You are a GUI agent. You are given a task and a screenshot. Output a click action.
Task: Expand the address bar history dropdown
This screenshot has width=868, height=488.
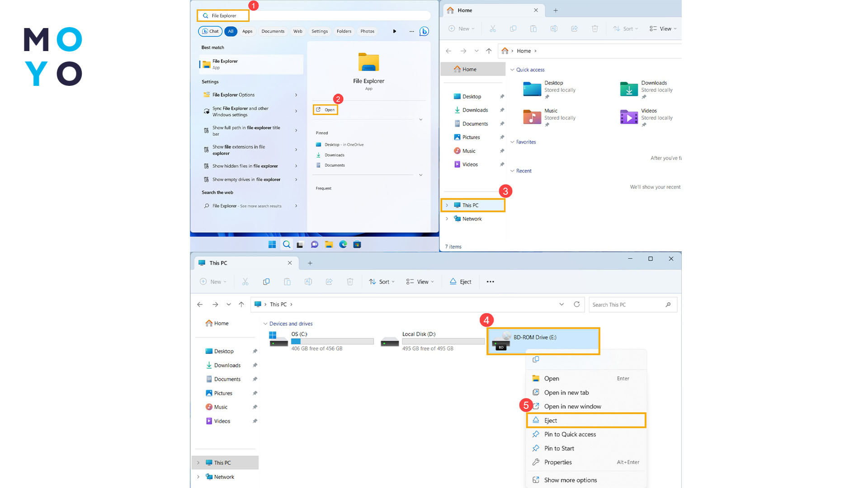561,304
